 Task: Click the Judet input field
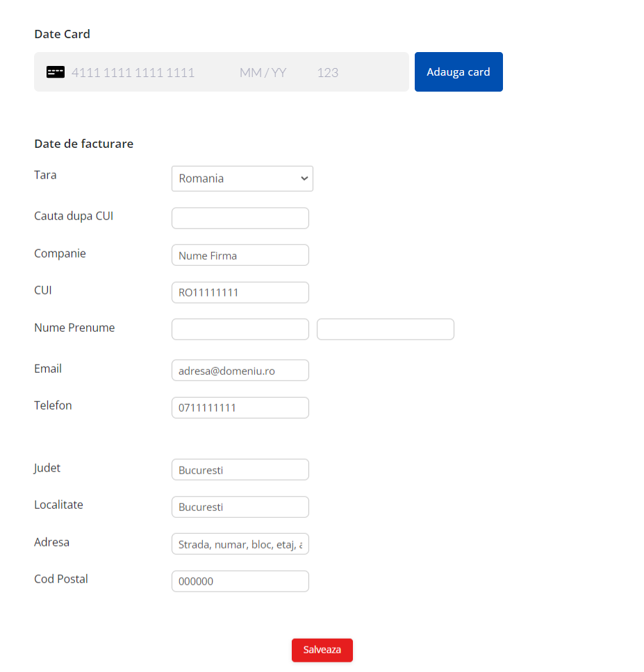[x=240, y=470]
